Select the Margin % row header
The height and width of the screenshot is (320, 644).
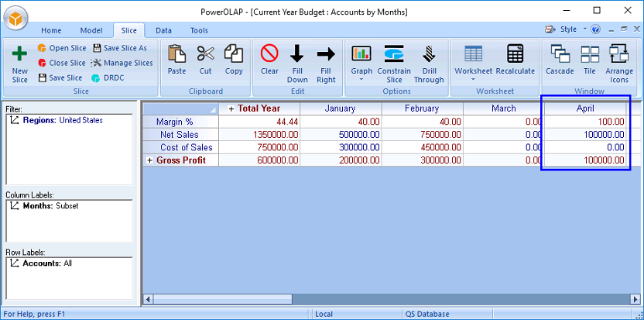click(180, 122)
